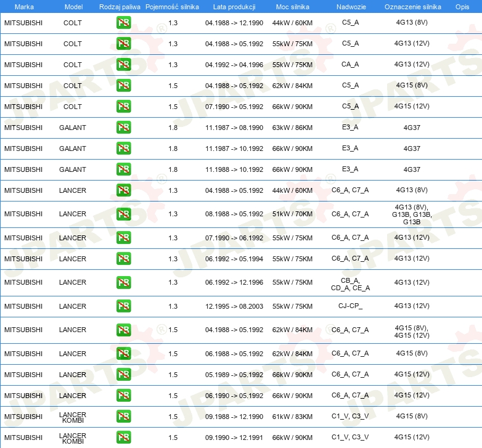Click the Lata produkcji column header

coord(234,6)
